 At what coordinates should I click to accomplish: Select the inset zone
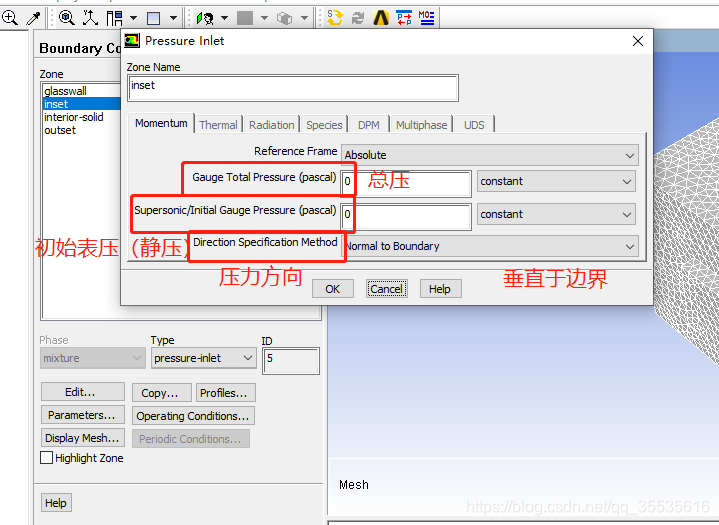pyautogui.click(x=82, y=104)
